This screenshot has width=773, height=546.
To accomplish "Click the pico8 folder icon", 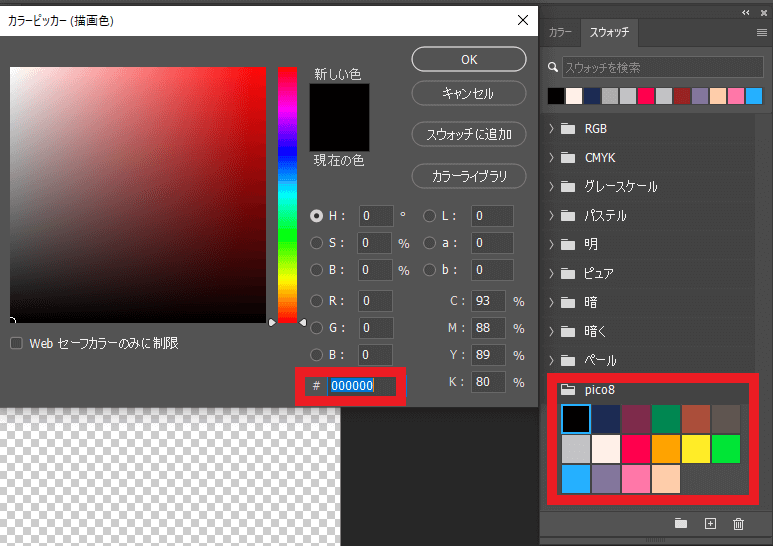I will click(568, 390).
